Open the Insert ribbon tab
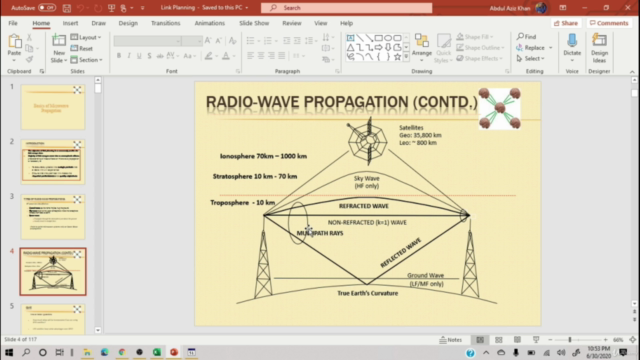 pyautogui.click(x=70, y=23)
